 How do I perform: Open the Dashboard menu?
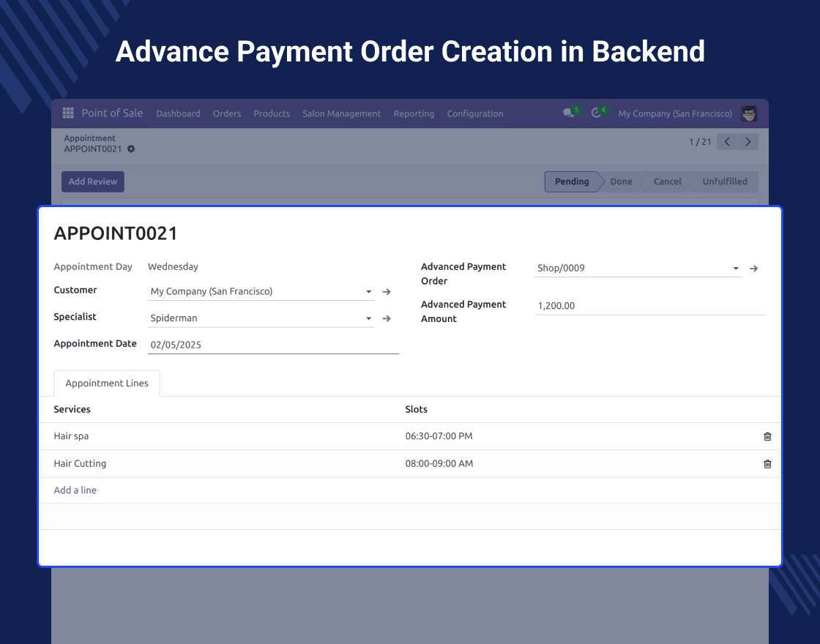178,113
